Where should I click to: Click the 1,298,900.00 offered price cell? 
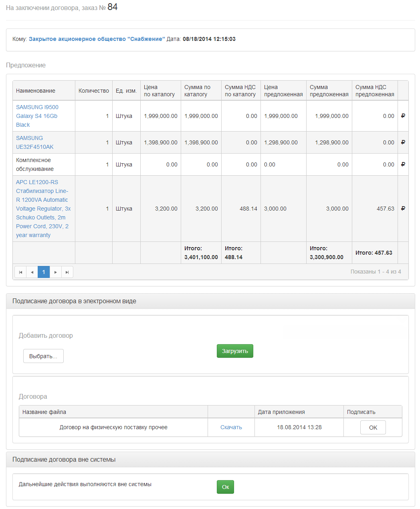pyautogui.click(x=283, y=142)
